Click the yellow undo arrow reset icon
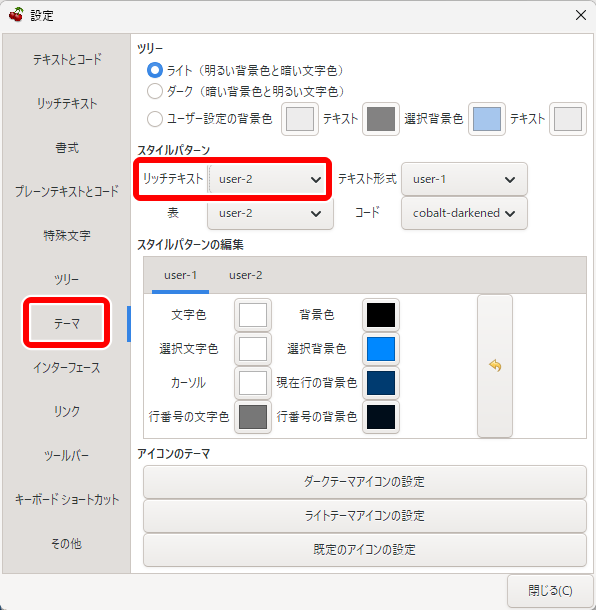Screen dimensions: 596x610 (x=495, y=366)
